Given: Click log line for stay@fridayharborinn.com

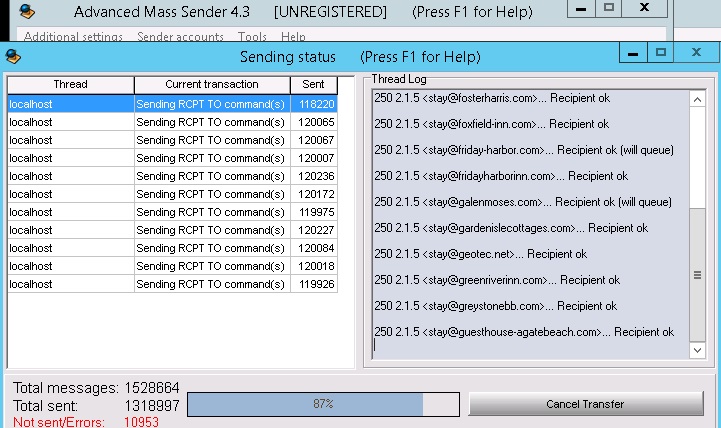Looking at the screenshot, I should pyautogui.click(x=501, y=176).
